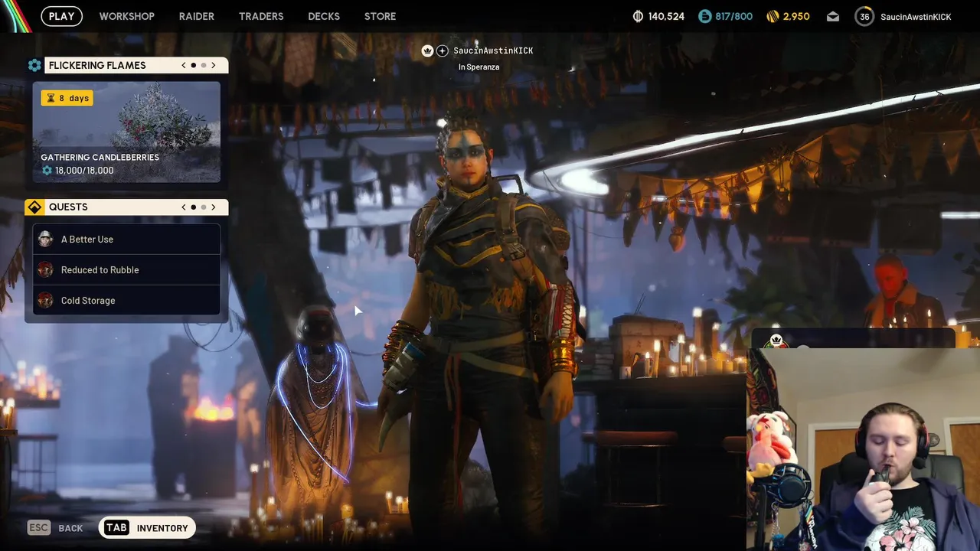Click the ESC Back button
980x551 pixels.
[x=55, y=528]
